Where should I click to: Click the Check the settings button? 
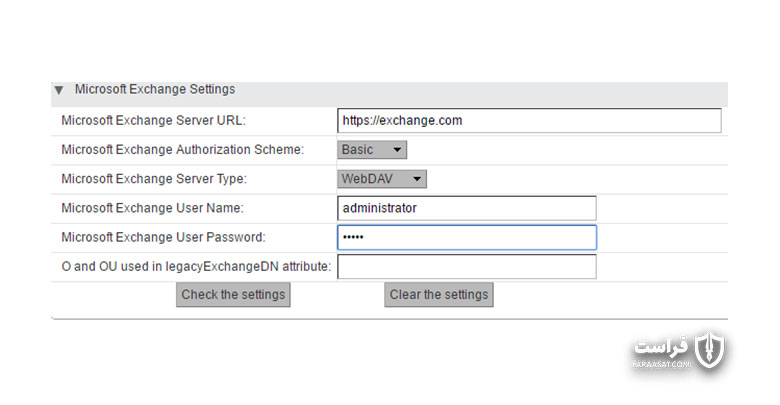tap(233, 295)
